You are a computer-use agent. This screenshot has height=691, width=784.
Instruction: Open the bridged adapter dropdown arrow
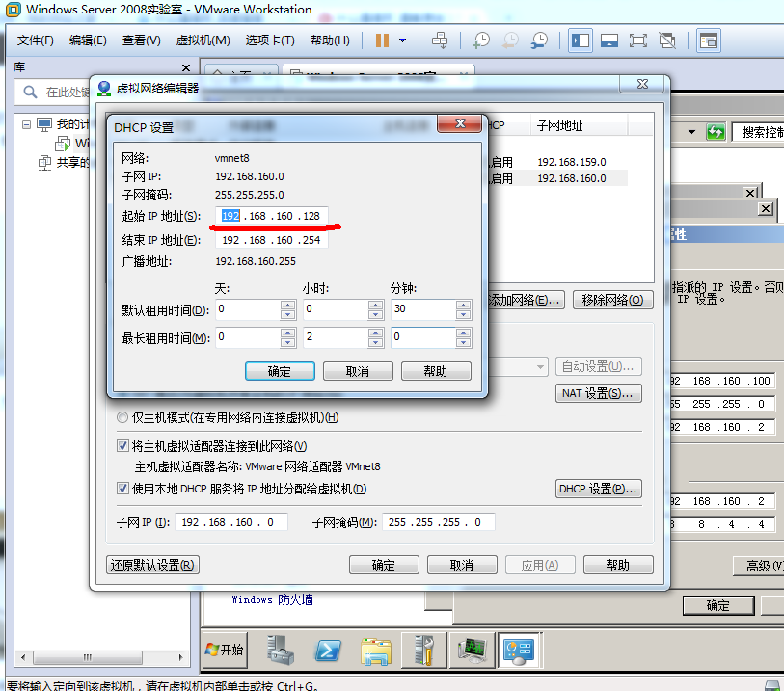540,367
